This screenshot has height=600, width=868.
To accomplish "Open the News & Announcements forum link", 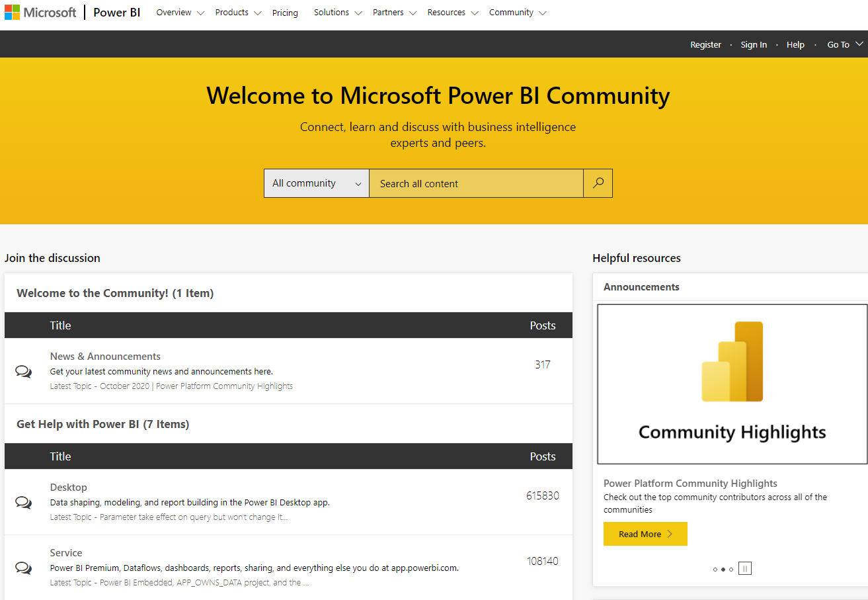I will [105, 356].
